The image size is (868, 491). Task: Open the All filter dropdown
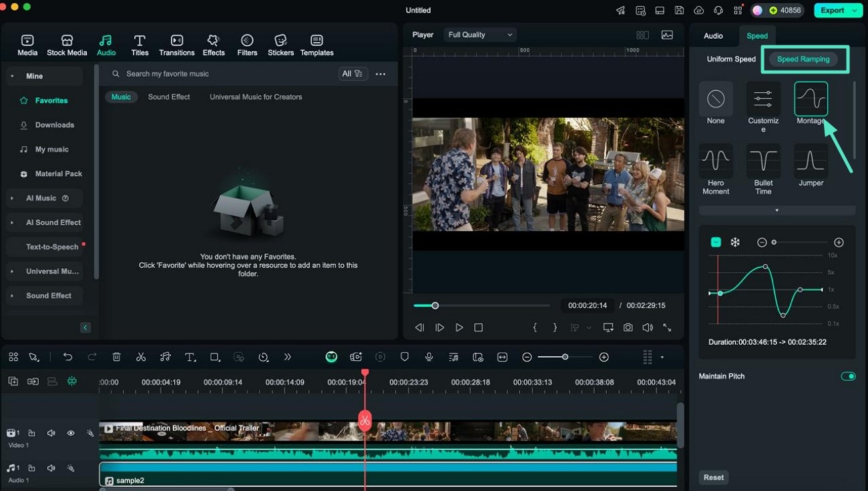tap(353, 73)
